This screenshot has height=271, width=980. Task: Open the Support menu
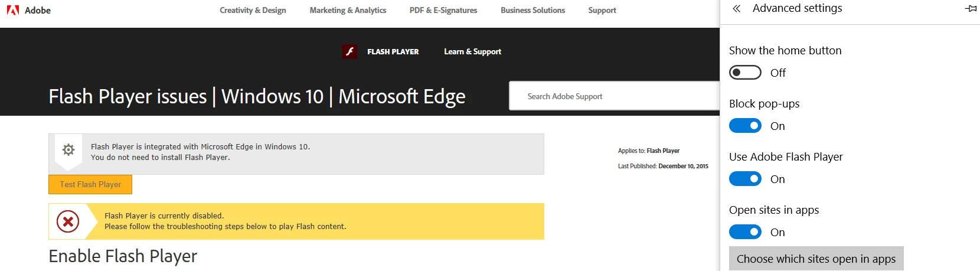pyautogui.click(x=602, y=10)
